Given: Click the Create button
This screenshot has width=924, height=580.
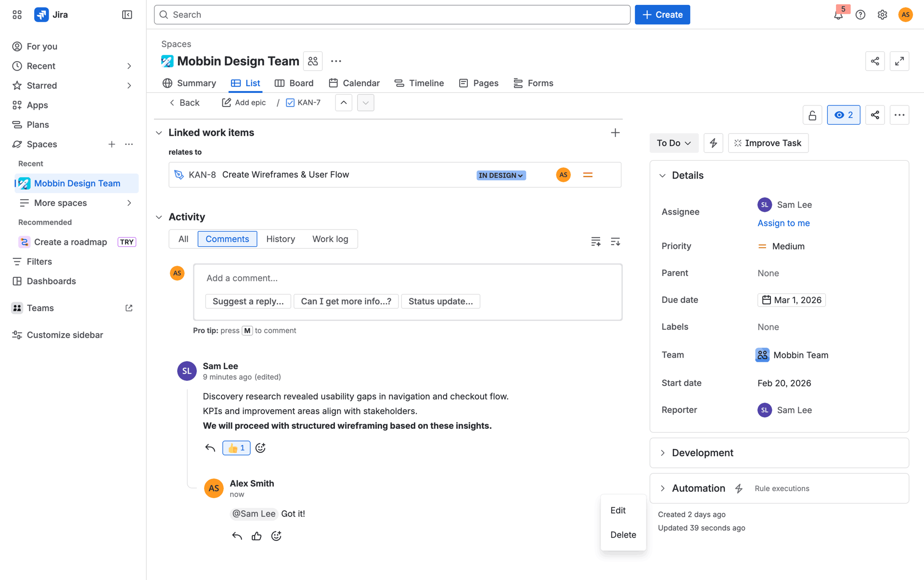Looking at the screenshot, I should 662,15.
